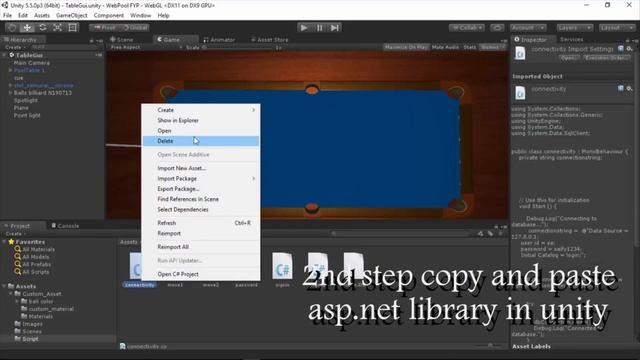The image size is (640, 360).
Task: Expand the PoolTable 1 hierarchy item
Action: tap(10, 70)
